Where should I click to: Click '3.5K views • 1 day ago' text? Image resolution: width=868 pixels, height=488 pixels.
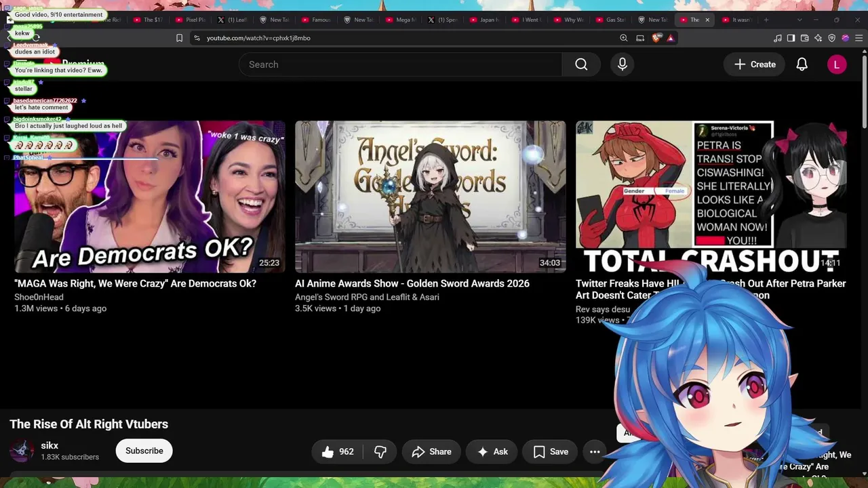[338, 308]
